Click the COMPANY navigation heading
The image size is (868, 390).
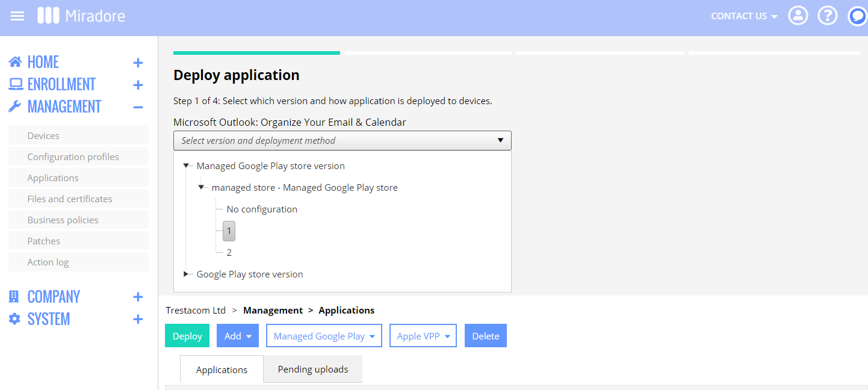tap(54, 297)
